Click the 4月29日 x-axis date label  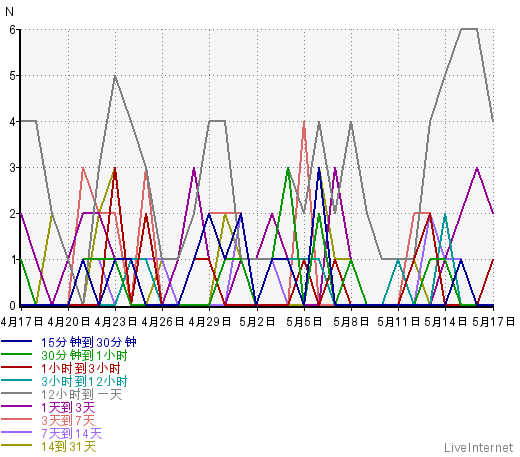click(x=210, y=322)
